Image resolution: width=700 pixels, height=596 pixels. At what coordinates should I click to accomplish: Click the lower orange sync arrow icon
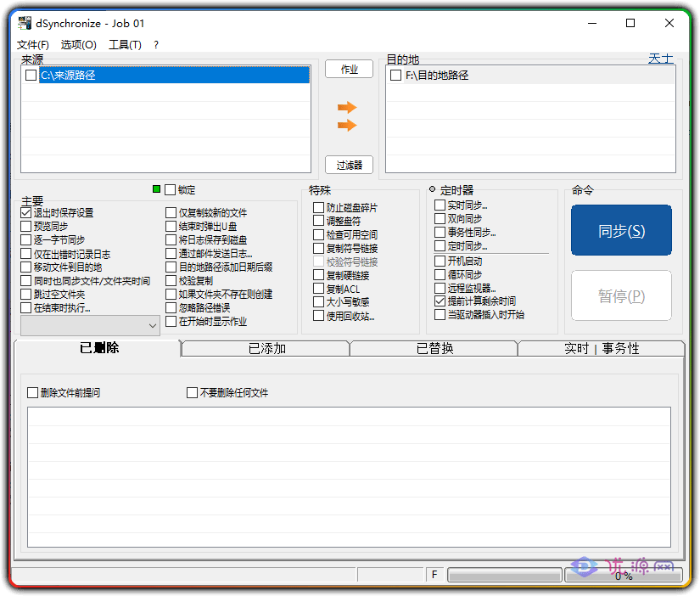348,125
